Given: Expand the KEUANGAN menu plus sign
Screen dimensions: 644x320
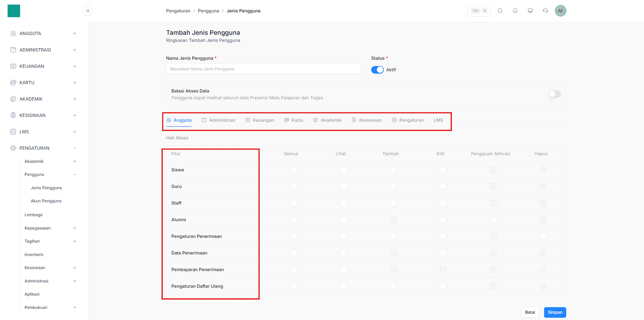Looking at the screenshot, I should click(x=74, y=66).
